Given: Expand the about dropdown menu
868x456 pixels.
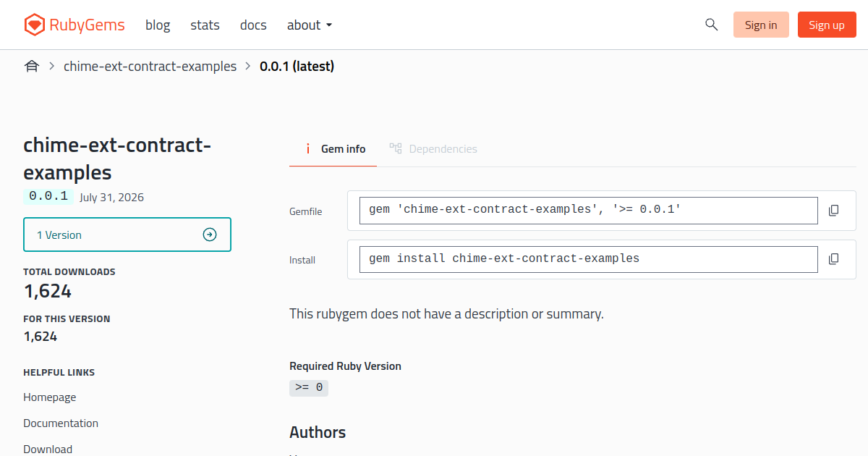Looking at the screenshot, I should pos(310,25).
